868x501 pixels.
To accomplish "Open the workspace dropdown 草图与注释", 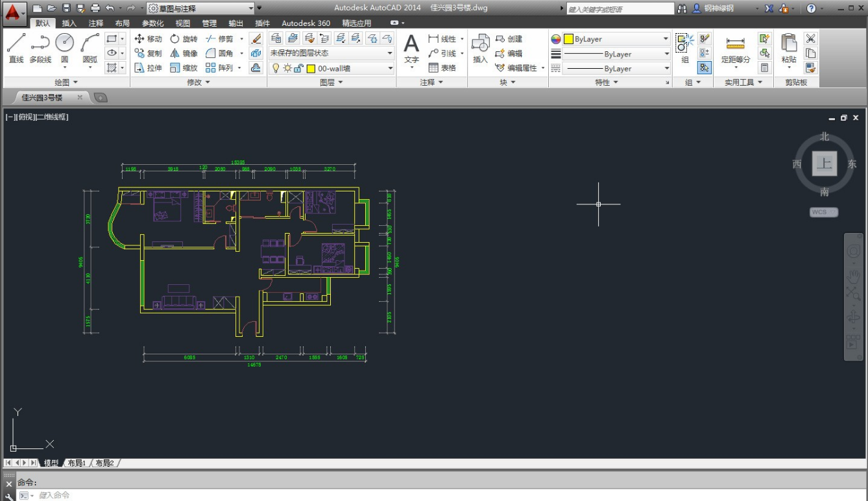I will 200,8.
